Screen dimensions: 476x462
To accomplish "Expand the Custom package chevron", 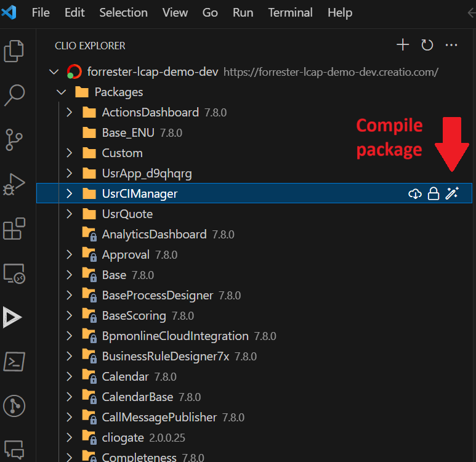I will [x=69, y=153].
